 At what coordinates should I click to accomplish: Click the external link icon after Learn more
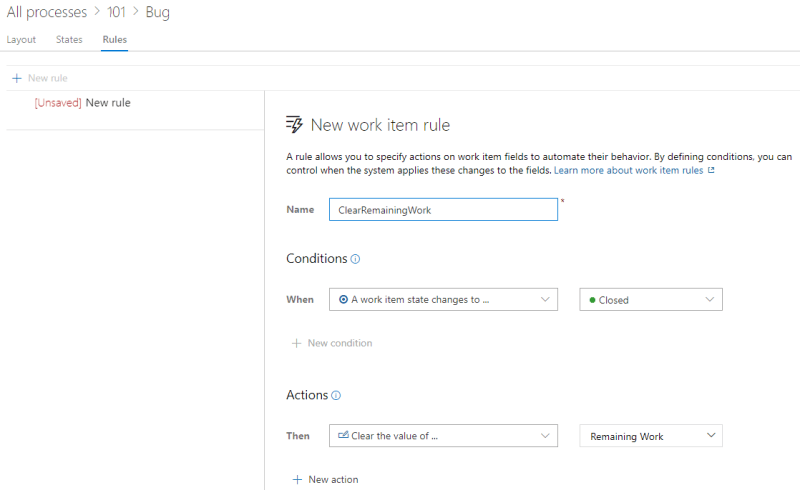click(x=711, y=170)
